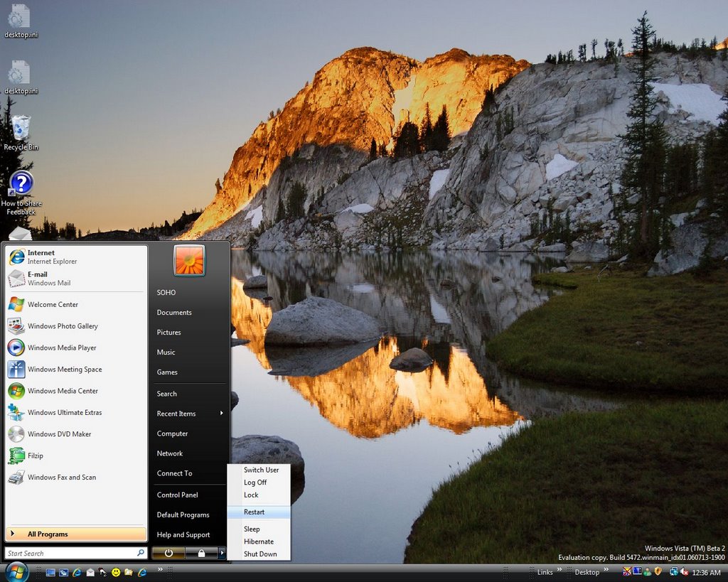
Task: Open Windows Photo Gallery
Action: point(77,326)
